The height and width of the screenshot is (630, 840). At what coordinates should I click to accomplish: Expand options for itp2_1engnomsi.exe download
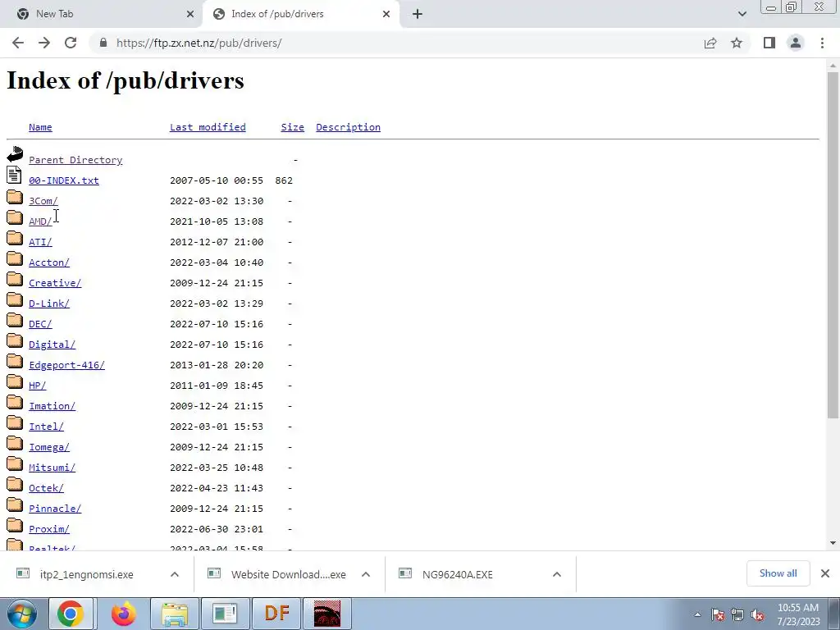[175, 574]
